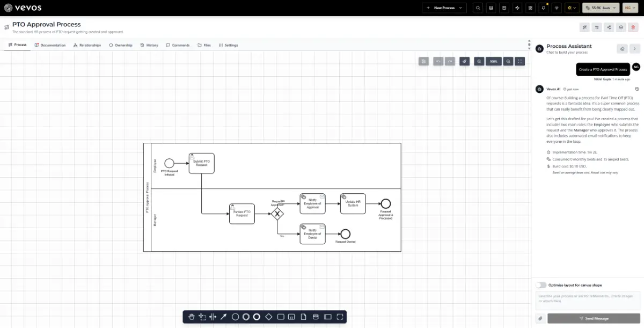Expand the New Process dropdown
The width and height of the screenshot is (644, 328).
444,8
